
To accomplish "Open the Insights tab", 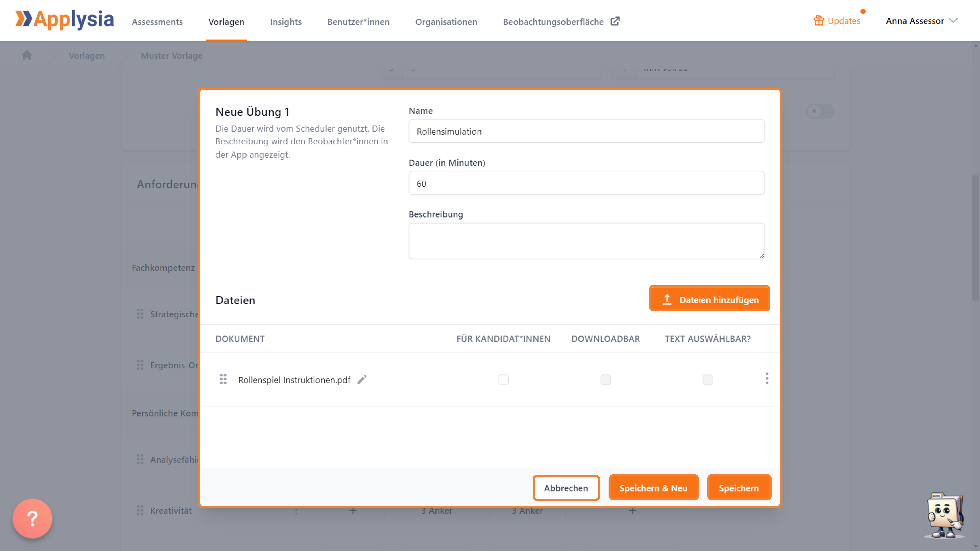I will click(286, 22).
